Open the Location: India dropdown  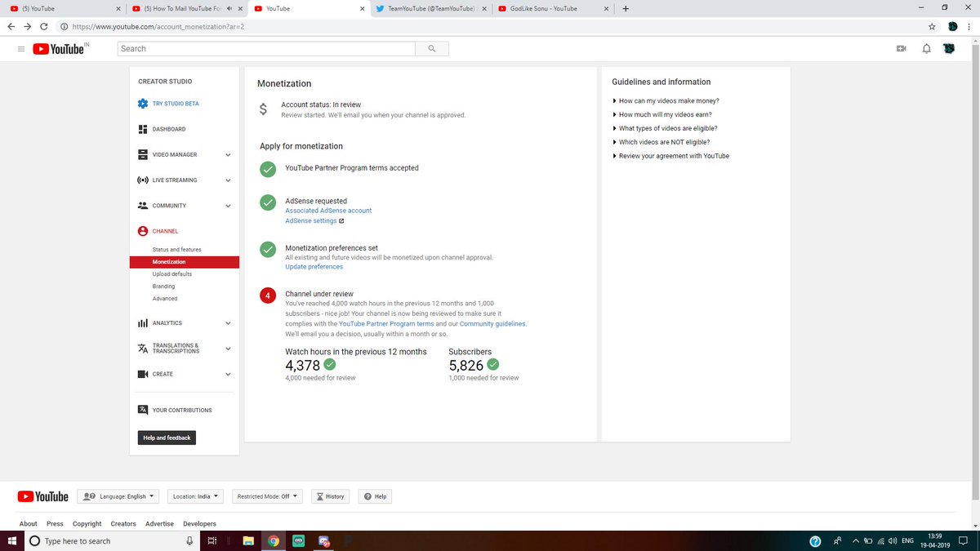196,496
